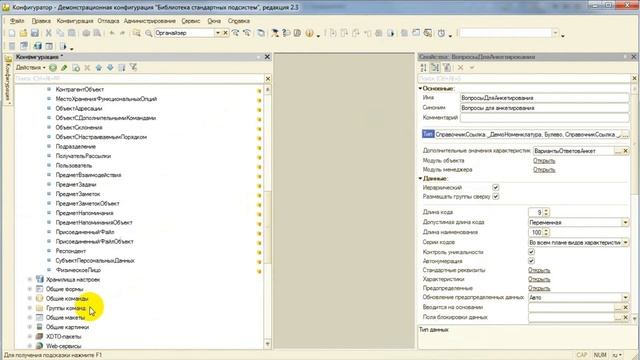Expand the XDTO-пакеты tree node
Screen dimensions: 640x360
30,337
